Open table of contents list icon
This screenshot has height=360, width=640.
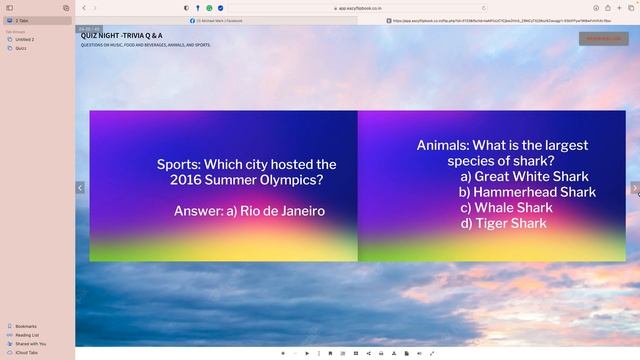(x=343, y=353)
